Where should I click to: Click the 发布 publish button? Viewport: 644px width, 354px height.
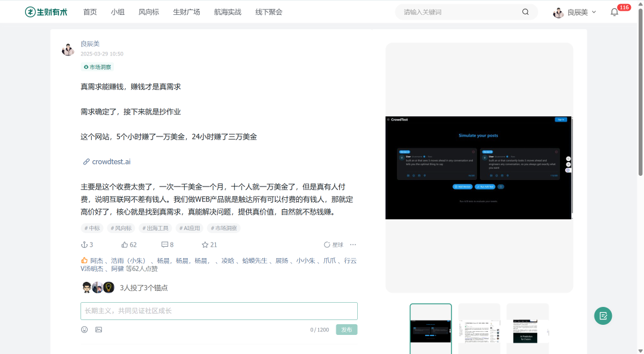point(346,330)
